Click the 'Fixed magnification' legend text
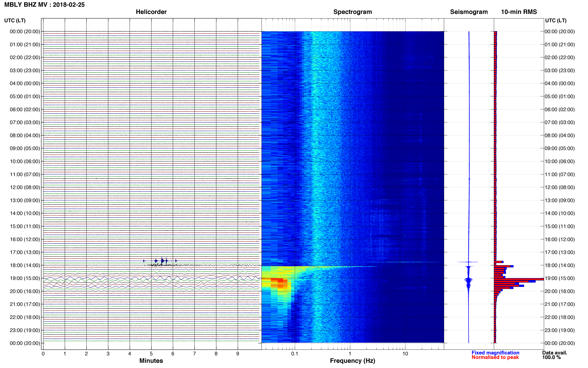This screenshot has height=368, width=588. (495, 353)
